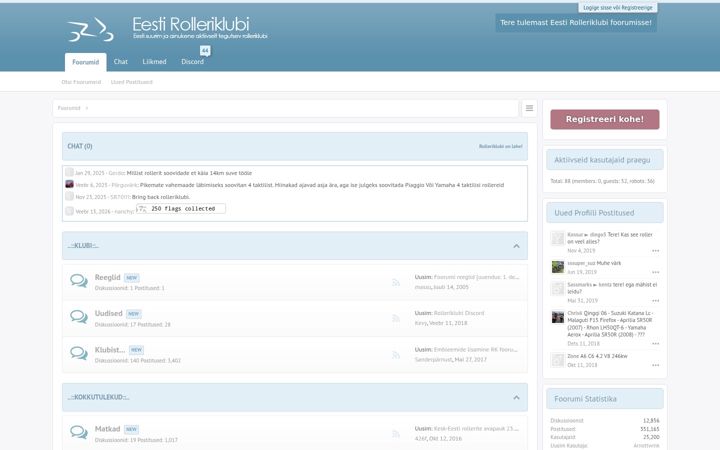Open the forum list menu icon

(x=529, y=108)
